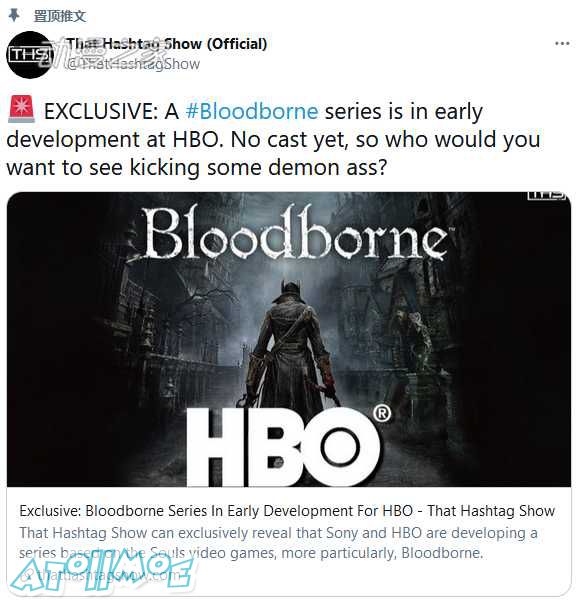Viewport: 582px width, 607px height.
Task: Click the registered trademark symbol near HBO
Action: tap(381, 414)
